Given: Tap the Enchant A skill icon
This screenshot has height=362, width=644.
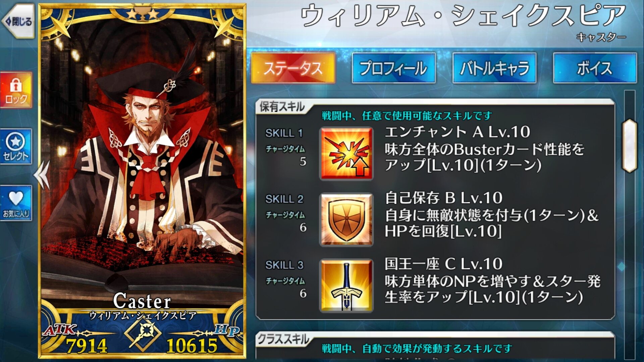Looking at the screenshot, I should [346, 154].
